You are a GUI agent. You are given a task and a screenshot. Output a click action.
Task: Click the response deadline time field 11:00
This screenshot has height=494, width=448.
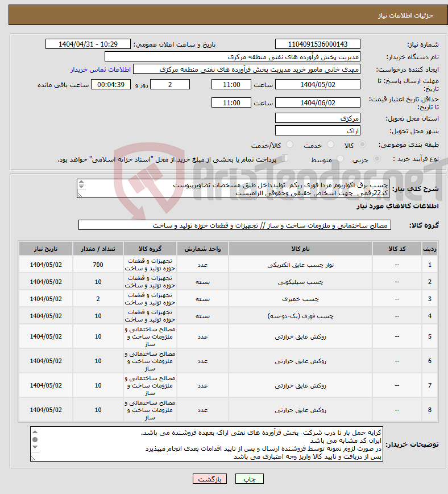click(231, 84)
